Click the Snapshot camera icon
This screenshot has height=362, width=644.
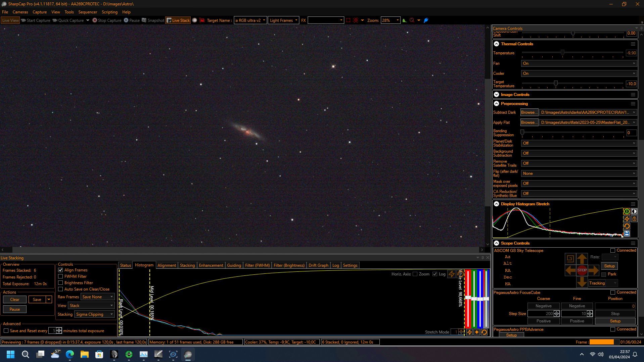tap(144, 20)
